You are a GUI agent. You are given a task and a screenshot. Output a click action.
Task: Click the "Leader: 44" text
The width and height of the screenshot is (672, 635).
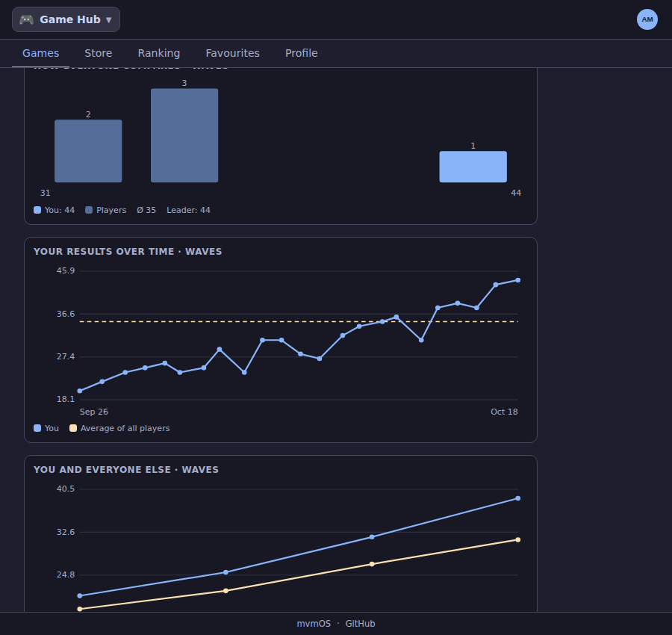tap(189, 210)
